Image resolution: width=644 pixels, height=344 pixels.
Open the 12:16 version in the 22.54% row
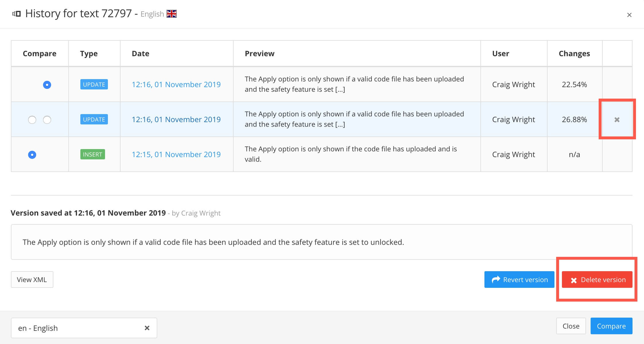click(176, 85)
